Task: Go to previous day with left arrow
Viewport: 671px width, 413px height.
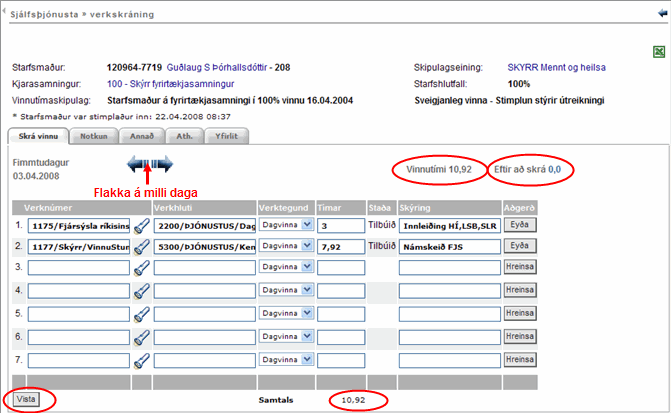Action: coord(137,164)
